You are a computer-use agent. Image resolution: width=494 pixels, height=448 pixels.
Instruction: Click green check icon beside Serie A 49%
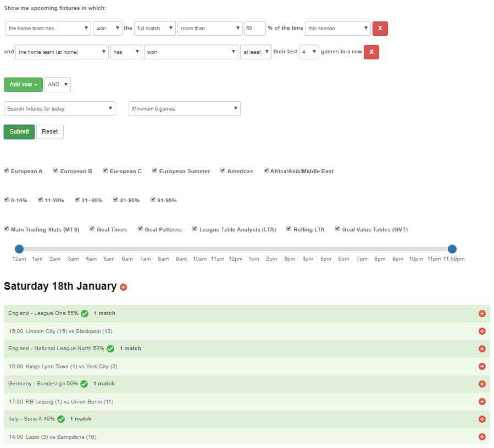pos(61,419)
